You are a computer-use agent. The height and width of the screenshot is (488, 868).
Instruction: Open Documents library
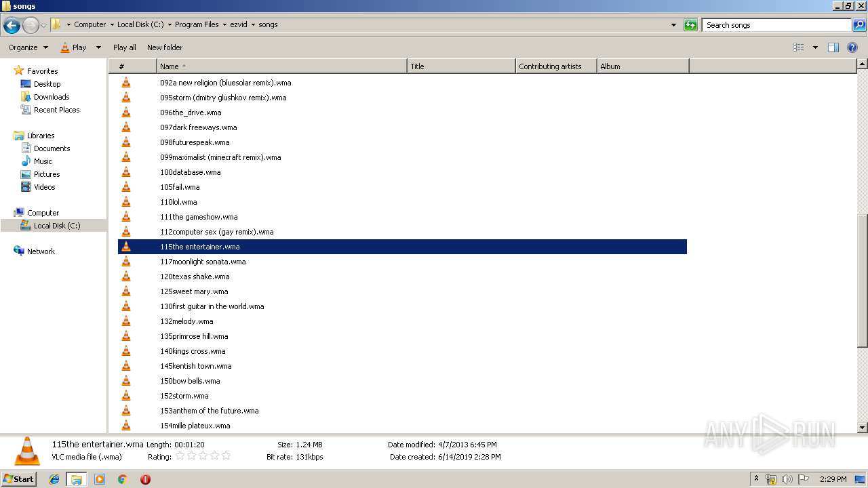click(x=52, y=148)
